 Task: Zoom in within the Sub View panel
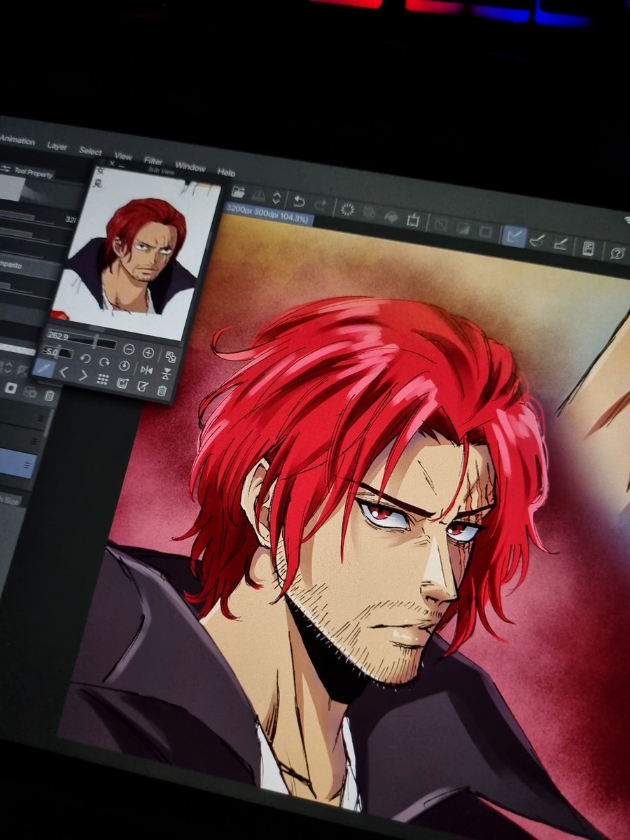click(x=148, y=352)
